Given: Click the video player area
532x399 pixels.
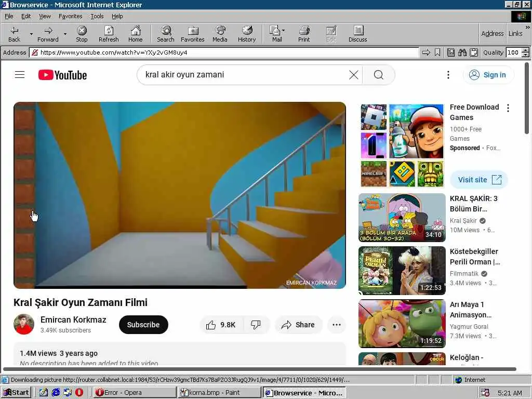Looking at the screenshot, I should [179, 195].
